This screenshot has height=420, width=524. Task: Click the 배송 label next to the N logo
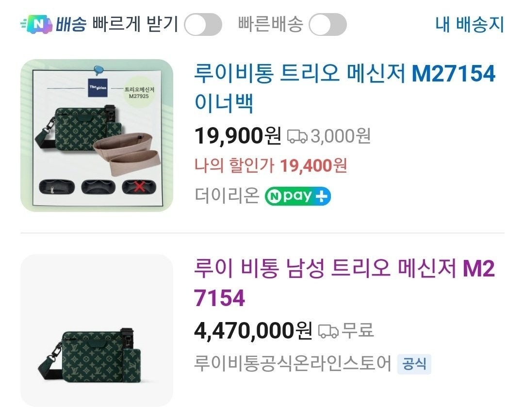71,24
